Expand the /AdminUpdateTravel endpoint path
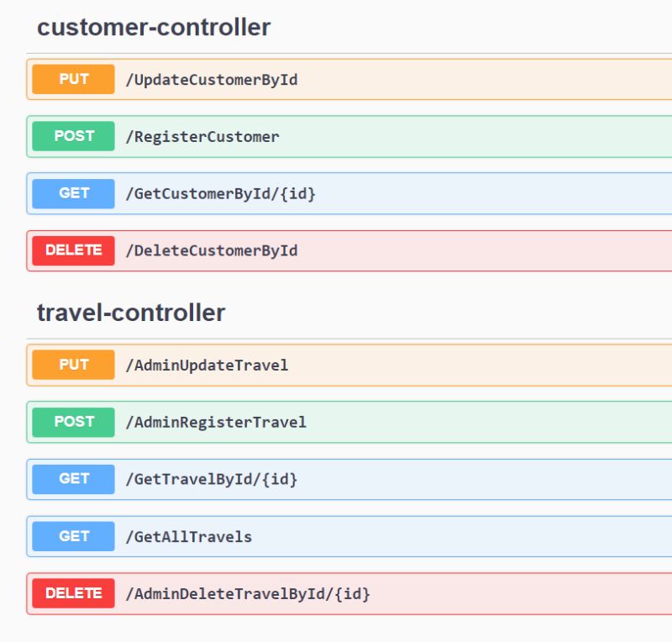The height and width of the screenshot is (642, 672). click(206, 365)
